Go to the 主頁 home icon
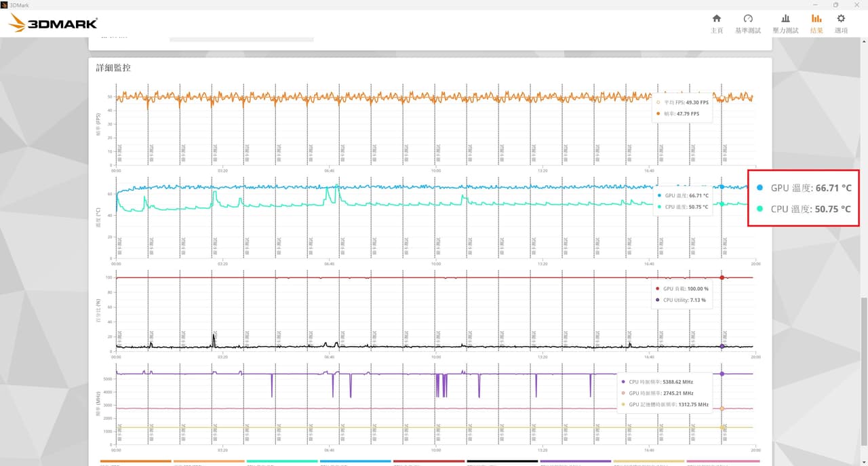The height and width of the screenshot is (466, 868). [716, 24]
